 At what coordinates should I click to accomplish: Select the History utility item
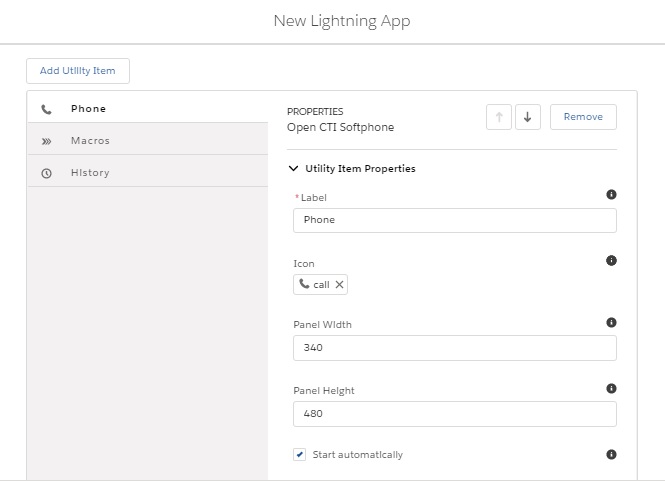(x=90, y=173)
